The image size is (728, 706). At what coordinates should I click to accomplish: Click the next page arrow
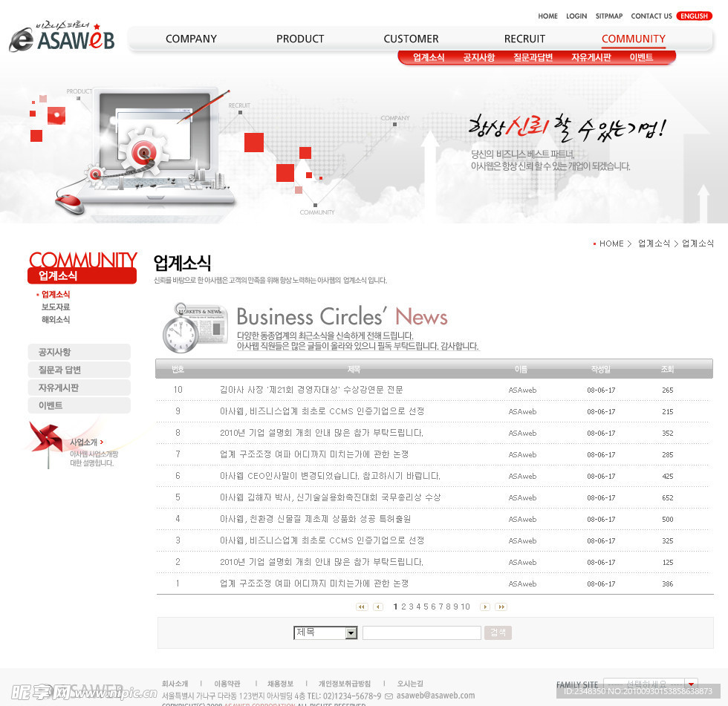(485, 607)
